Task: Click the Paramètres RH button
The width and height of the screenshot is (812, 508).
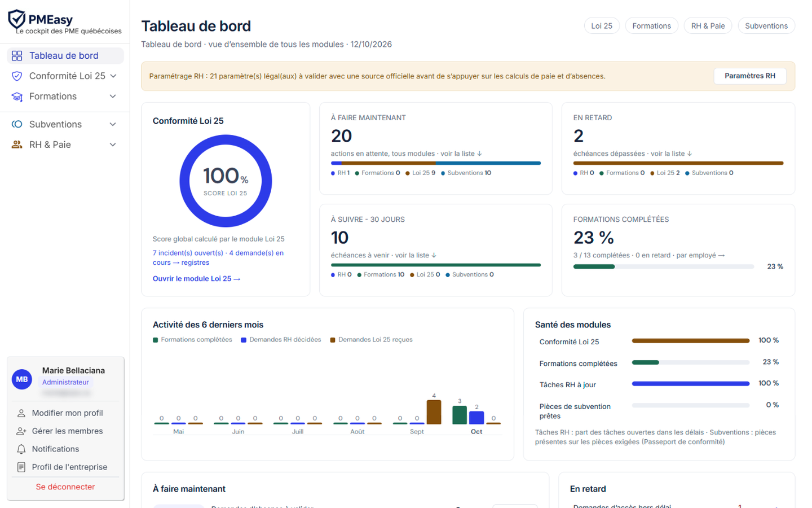Action: (750, 76)
